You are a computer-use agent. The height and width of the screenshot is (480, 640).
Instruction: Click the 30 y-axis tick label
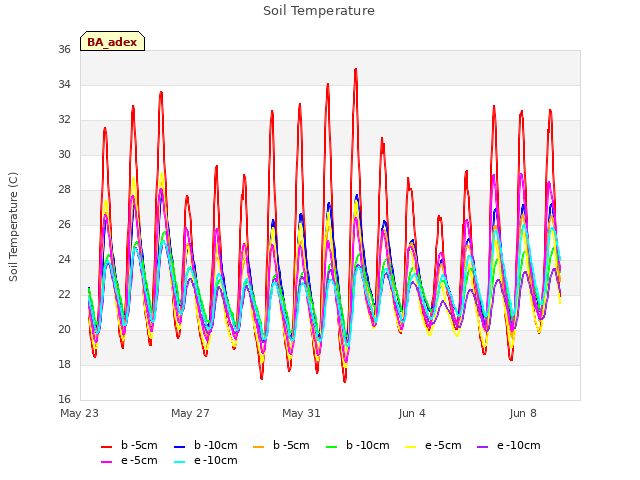(64, 155)
